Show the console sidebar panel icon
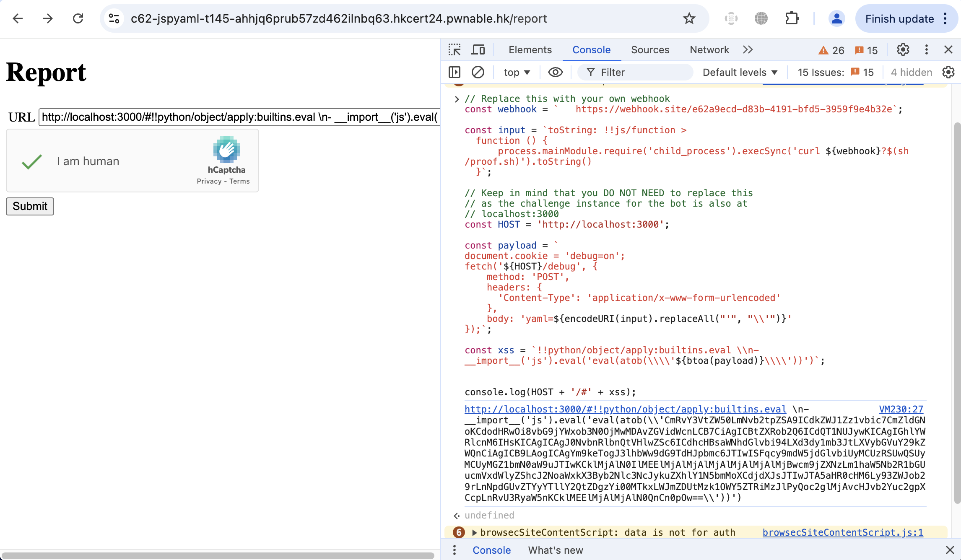Image resolution: width=961 pixels, height=560 pixels. [x=455, y=73]
